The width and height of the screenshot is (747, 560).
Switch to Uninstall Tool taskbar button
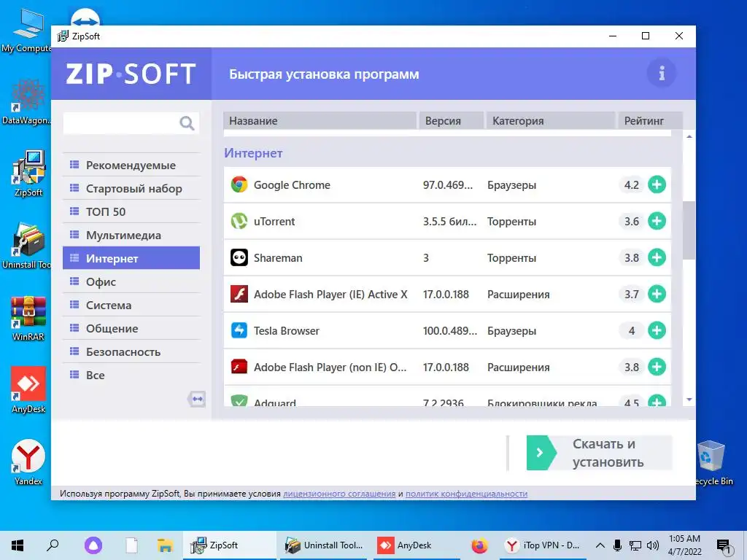(x=325, y=545)
